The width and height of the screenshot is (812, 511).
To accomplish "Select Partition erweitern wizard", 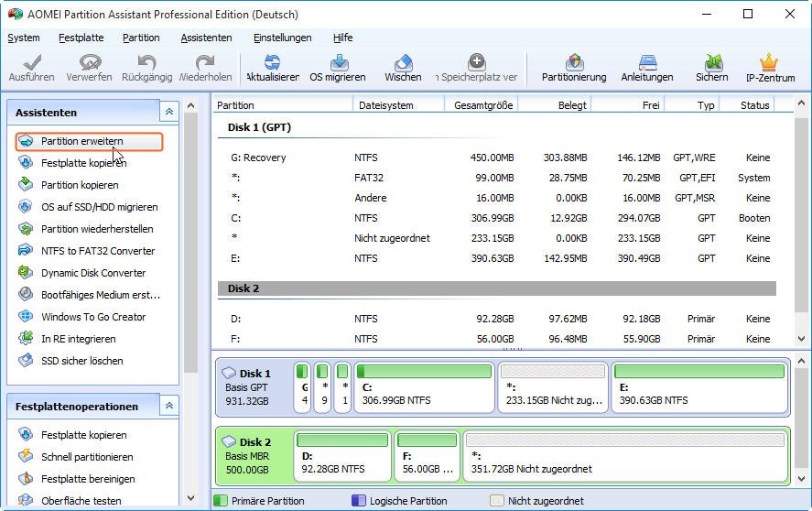I will coord(81,142).
